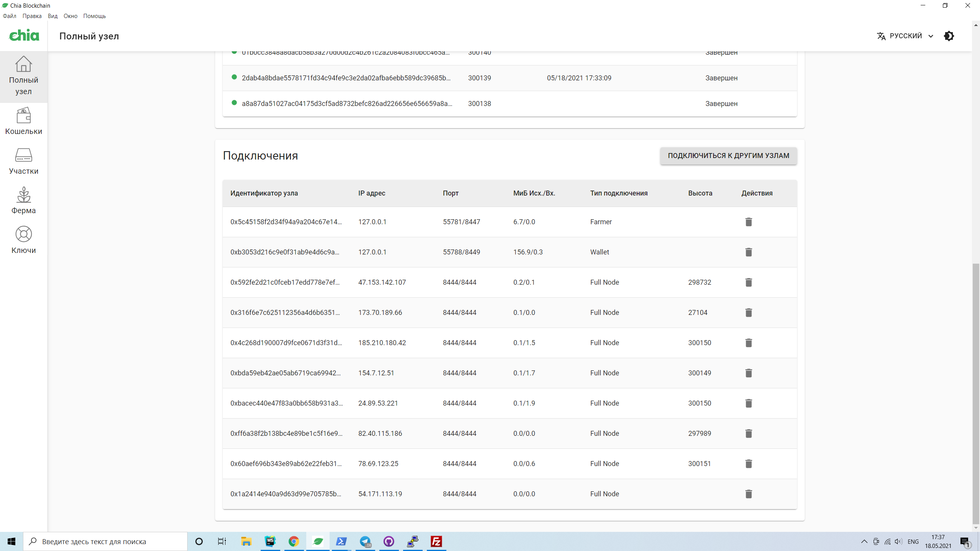Click node ID 0xb3053d216c9e0f31ab9e4d6c9a...
The width and height of the screenshot is (980, 551).
285,252
